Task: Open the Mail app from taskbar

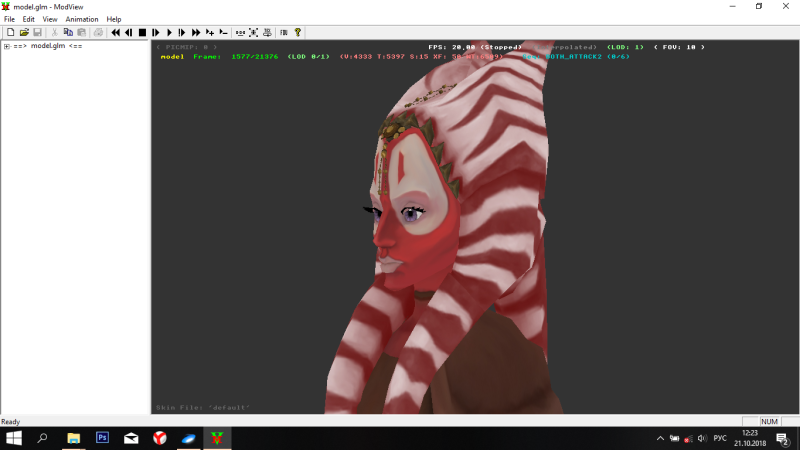Action: tap(131, 438)
